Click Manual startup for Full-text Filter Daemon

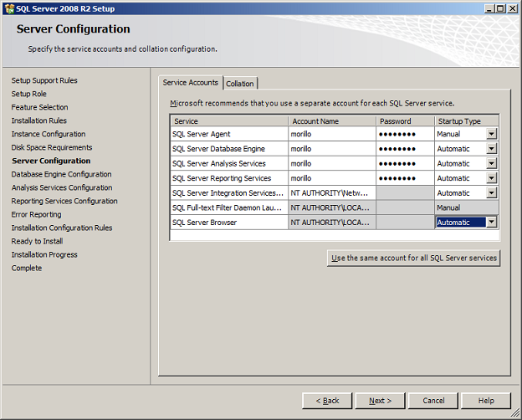[x=467, y=207]
